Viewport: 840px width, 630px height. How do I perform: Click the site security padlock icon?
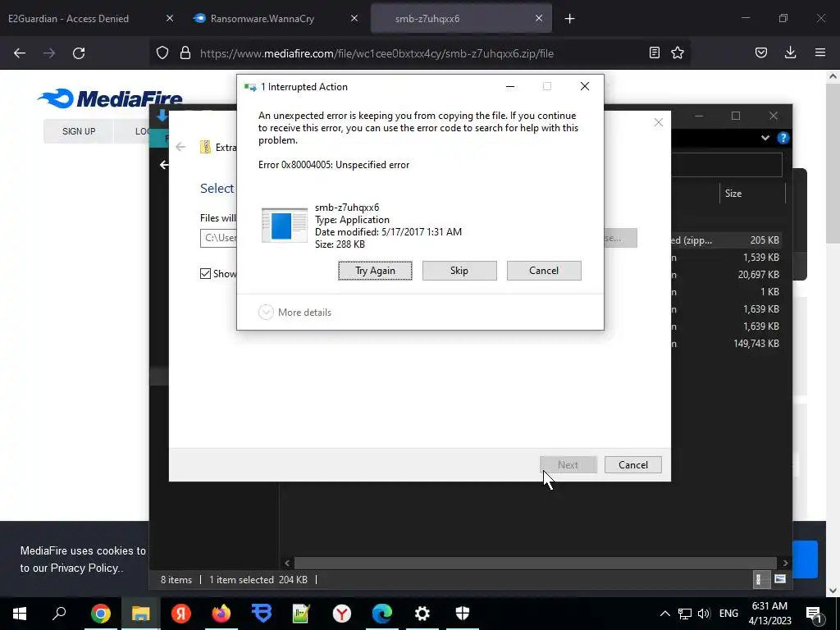click(x=185, y=53)
